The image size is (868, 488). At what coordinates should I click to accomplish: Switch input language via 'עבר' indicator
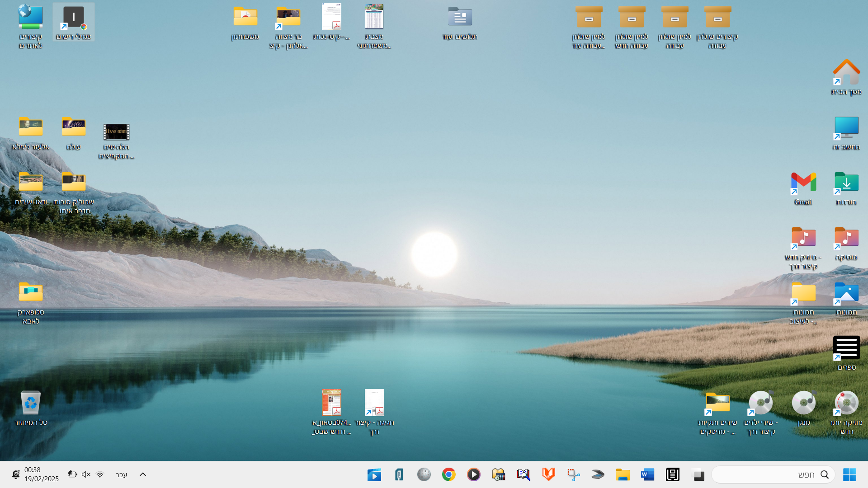[x=121, y=474]
